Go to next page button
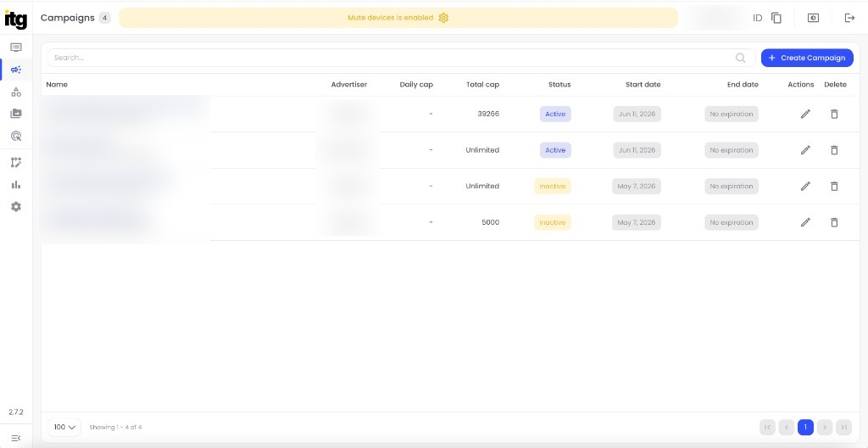 pyautogui.click(x=825, y=427)
